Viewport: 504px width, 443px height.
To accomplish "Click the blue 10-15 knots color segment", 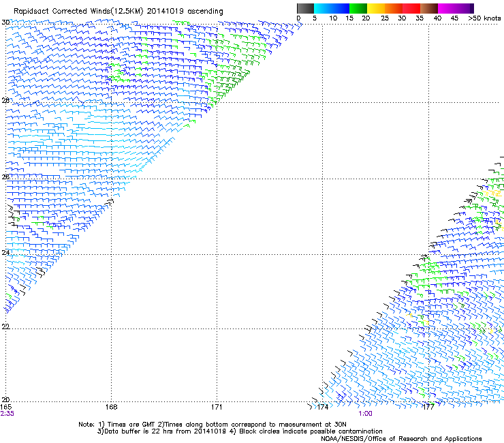I will pos(341,8).
